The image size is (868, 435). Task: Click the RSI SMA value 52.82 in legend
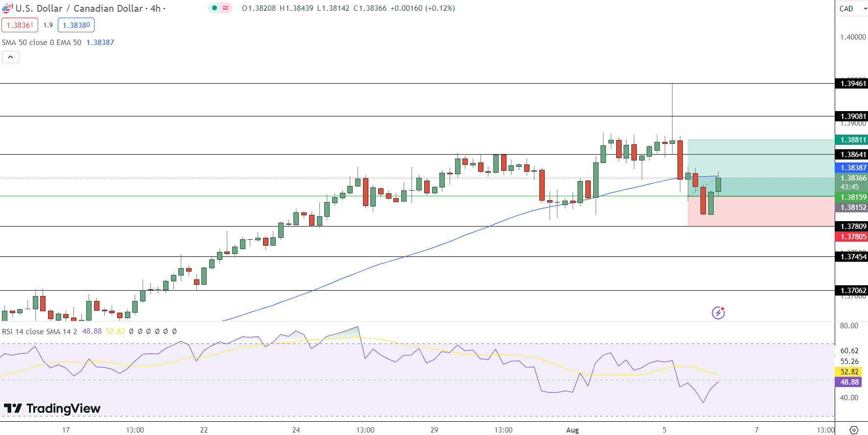(116, 331)
